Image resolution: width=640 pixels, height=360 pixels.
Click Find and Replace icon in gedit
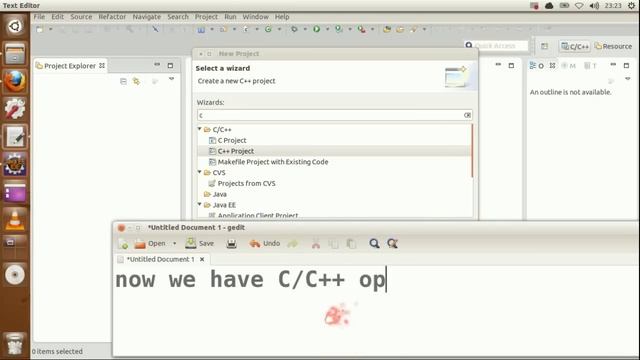point(393,244)
